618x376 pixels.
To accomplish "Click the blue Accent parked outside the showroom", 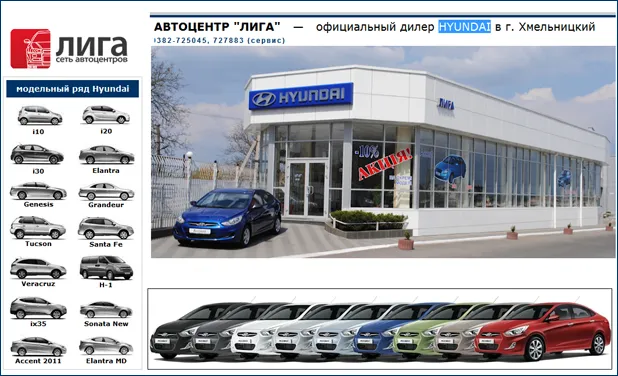I will pos(227,217).
